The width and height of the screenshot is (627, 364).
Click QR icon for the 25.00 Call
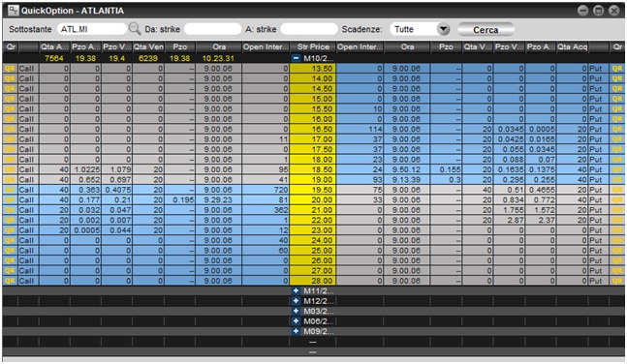pyautogui.click(x=10, y=251)
